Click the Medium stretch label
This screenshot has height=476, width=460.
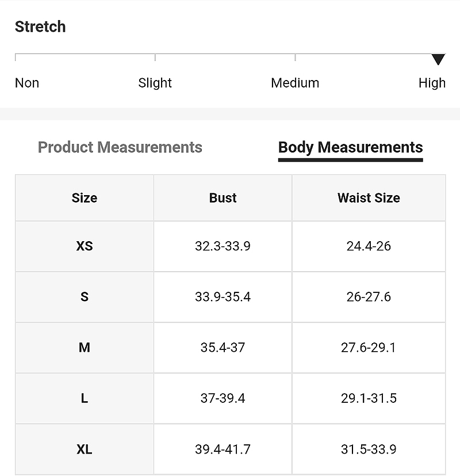tap(295, 83)
